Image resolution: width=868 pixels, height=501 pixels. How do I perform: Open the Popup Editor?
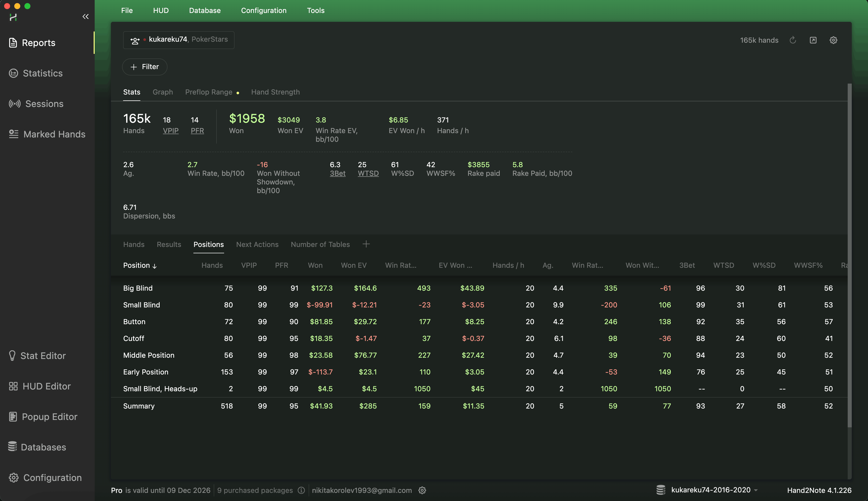[49, 417]
